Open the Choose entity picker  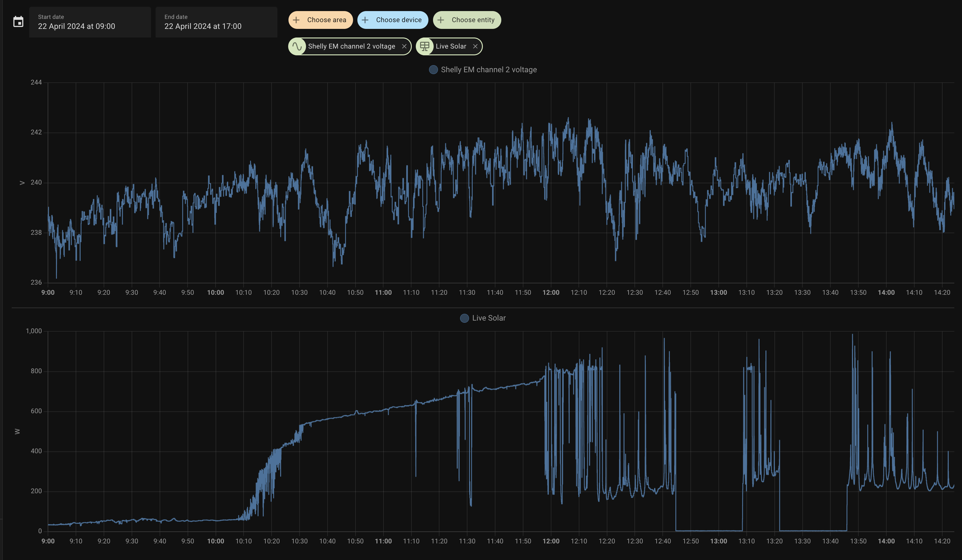click(x=473, y=20)
